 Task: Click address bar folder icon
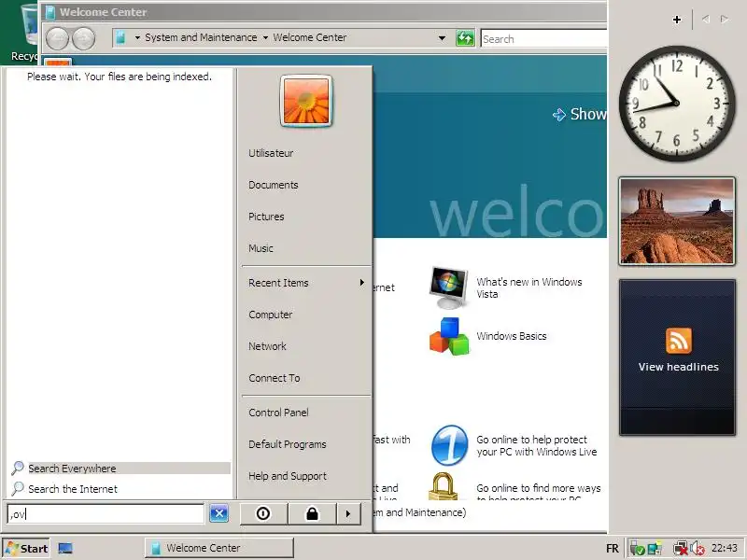(121, 37)
